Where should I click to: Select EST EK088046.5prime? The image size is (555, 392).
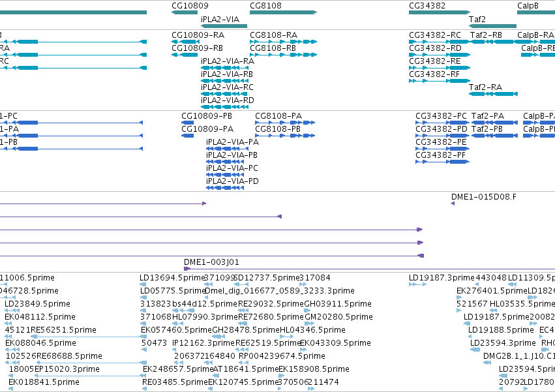(40, 344)
